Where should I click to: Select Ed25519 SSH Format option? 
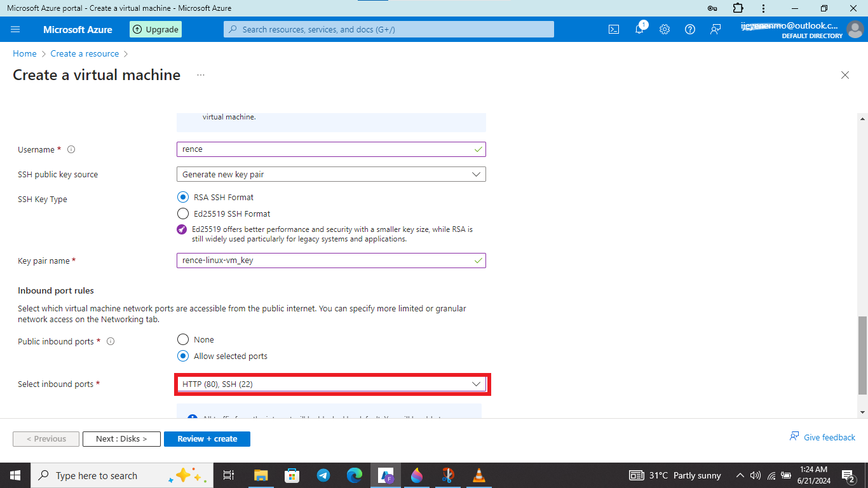[x=183, y=214]
